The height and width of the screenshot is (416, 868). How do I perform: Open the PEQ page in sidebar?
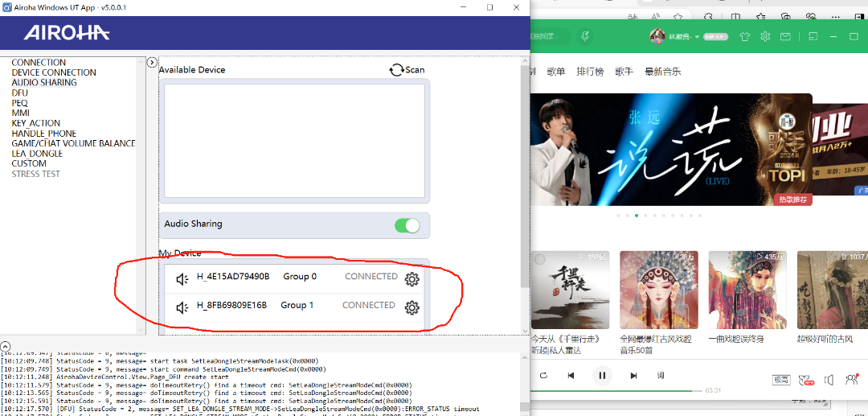click(x=19, y=103)
